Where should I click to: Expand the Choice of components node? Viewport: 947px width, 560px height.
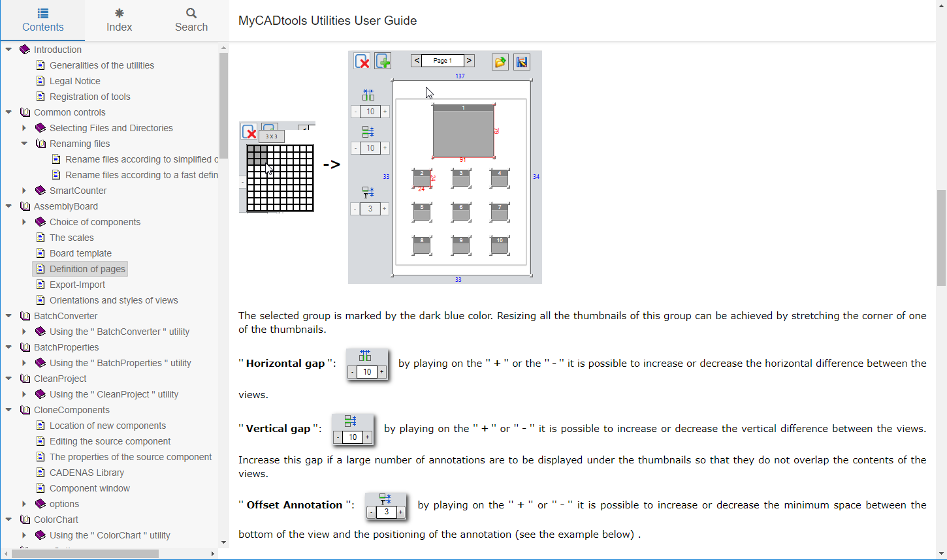(24, 222)
